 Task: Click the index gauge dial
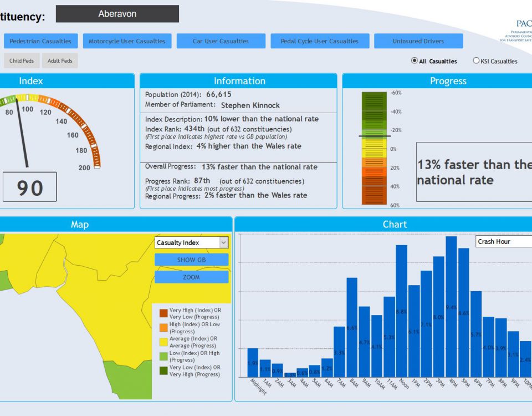(x=51, y=131)
